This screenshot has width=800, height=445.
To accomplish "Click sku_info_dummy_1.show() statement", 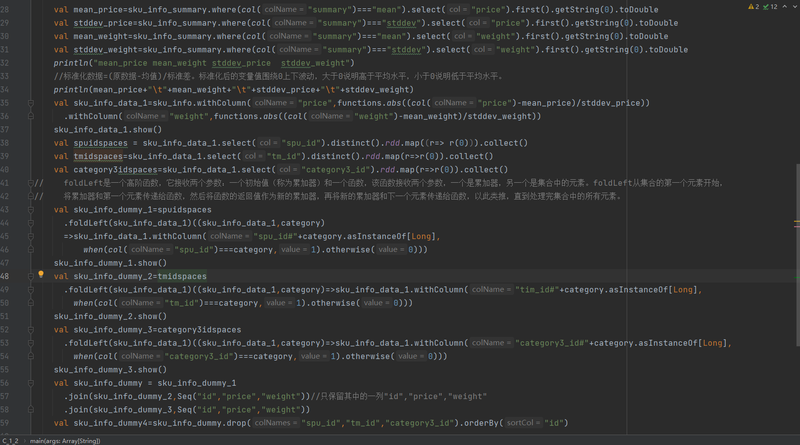I will tap(110, 263).
